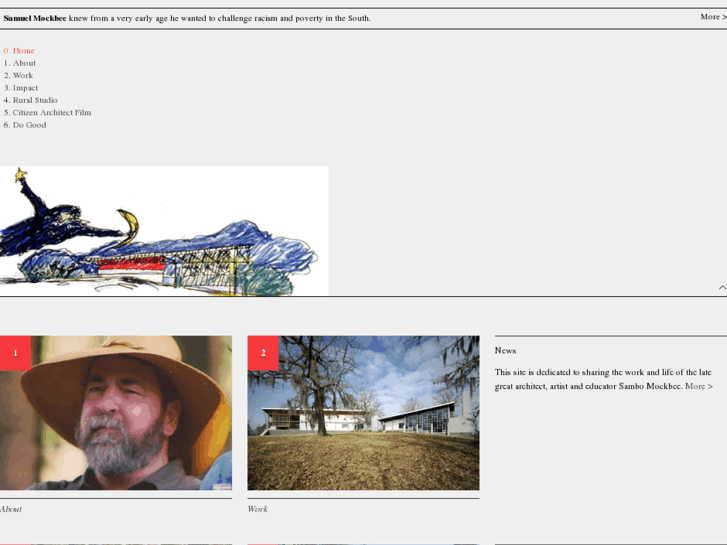Open the Rural Studio page
The height and width of the screenshot is (545, 727).
[31, 100]
